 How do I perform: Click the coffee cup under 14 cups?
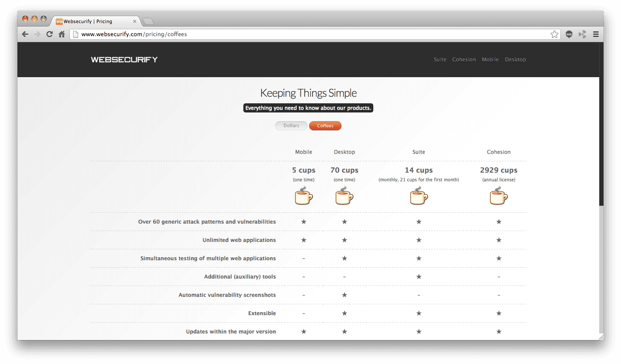pyautogui.click(x=419, y=196)
